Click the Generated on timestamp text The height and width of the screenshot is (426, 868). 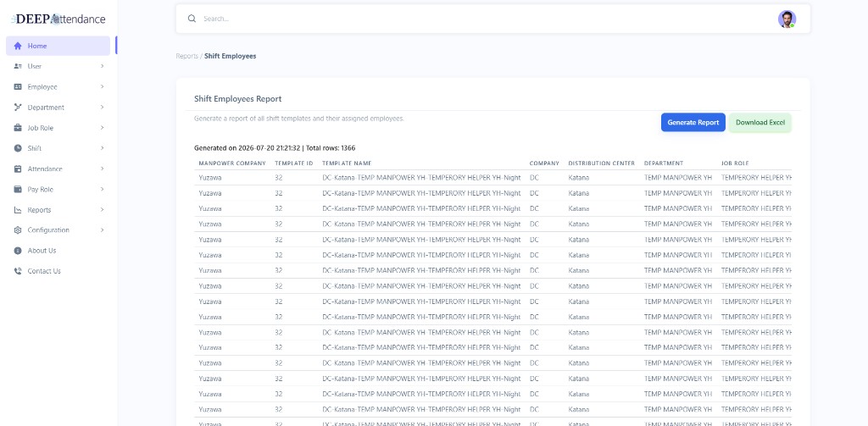(275, 148)
